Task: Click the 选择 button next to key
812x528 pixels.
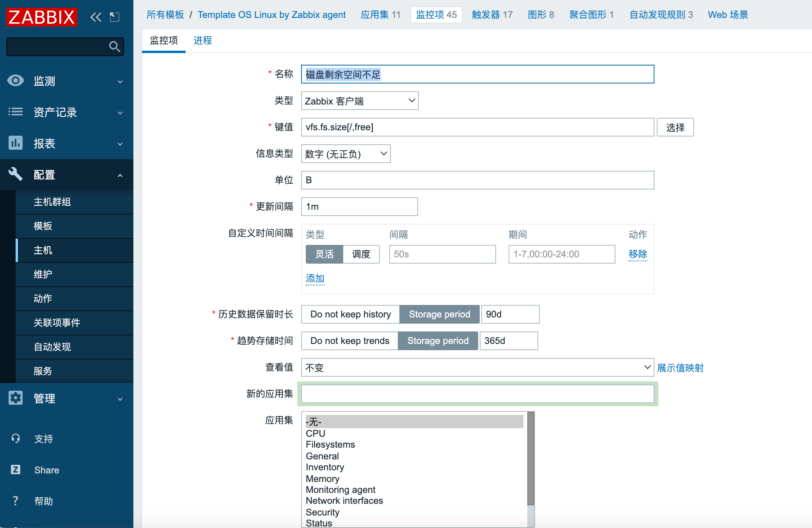Action: coord(675,128)
